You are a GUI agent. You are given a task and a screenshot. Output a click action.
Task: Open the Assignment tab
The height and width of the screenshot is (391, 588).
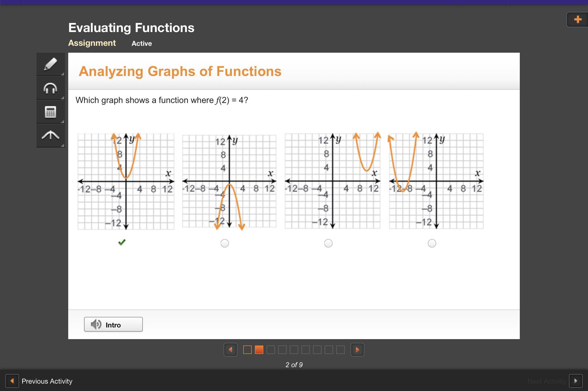[92, 43]
